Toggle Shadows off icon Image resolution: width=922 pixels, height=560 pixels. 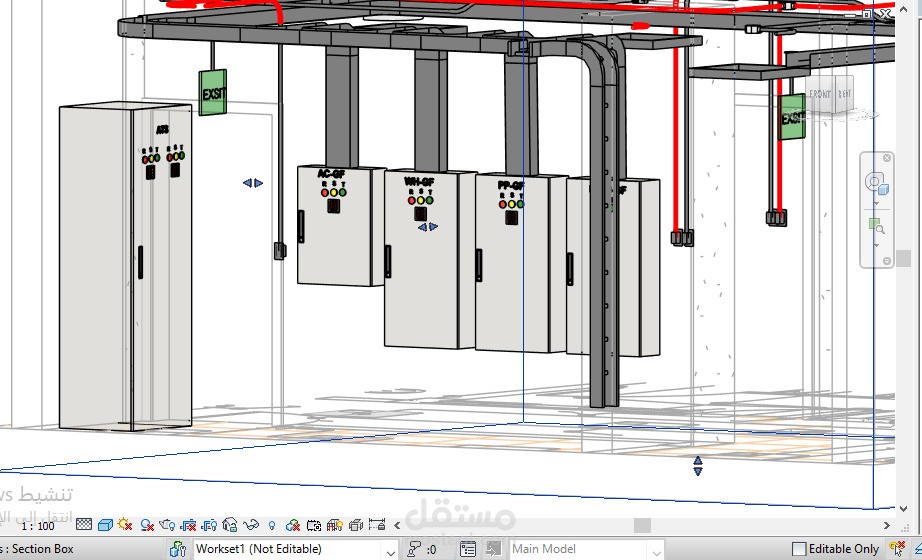coord(147,525)
